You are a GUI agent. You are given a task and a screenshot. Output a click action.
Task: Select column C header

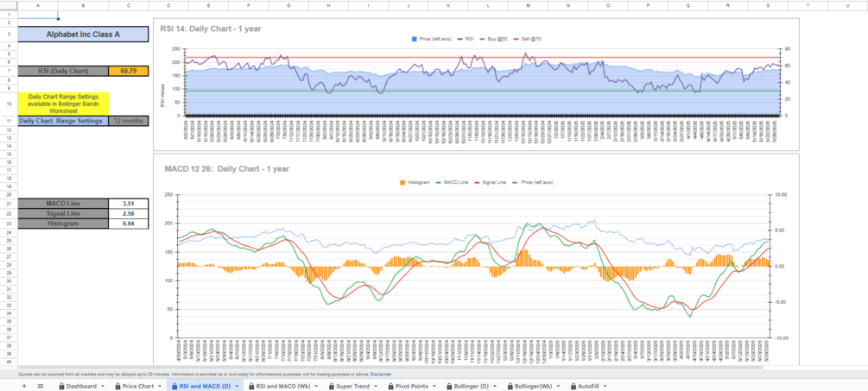click(x=129, y=5)
